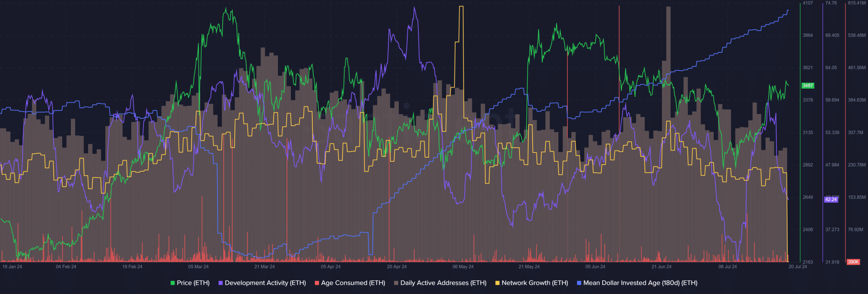Click the 3621 price axis value
Image resolution: width=868 pixels, height=294 pixels.
[808, 67]
